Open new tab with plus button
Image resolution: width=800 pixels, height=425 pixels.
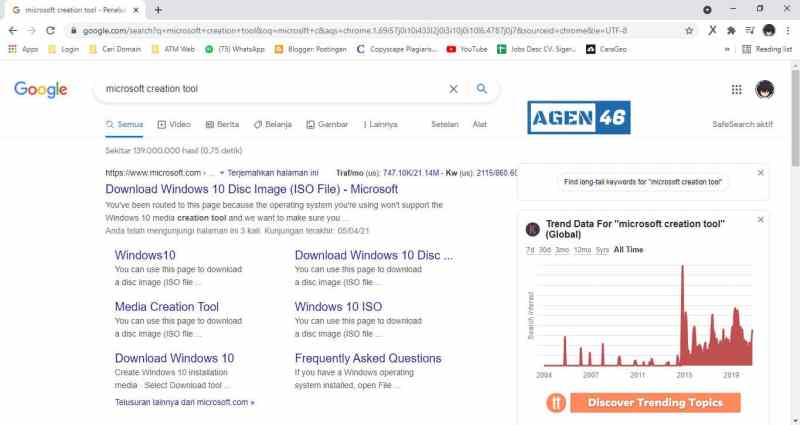[158, 10]
